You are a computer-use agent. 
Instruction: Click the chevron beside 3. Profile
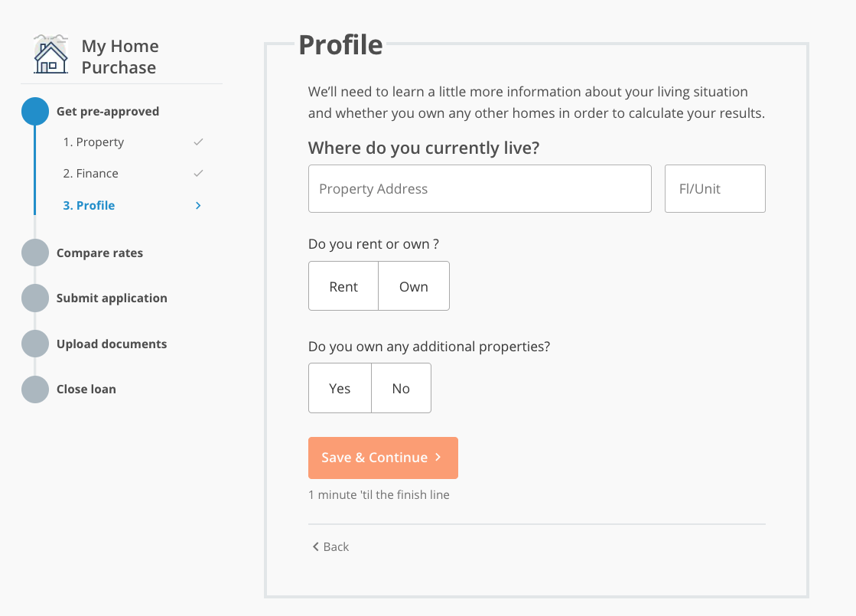198,206
